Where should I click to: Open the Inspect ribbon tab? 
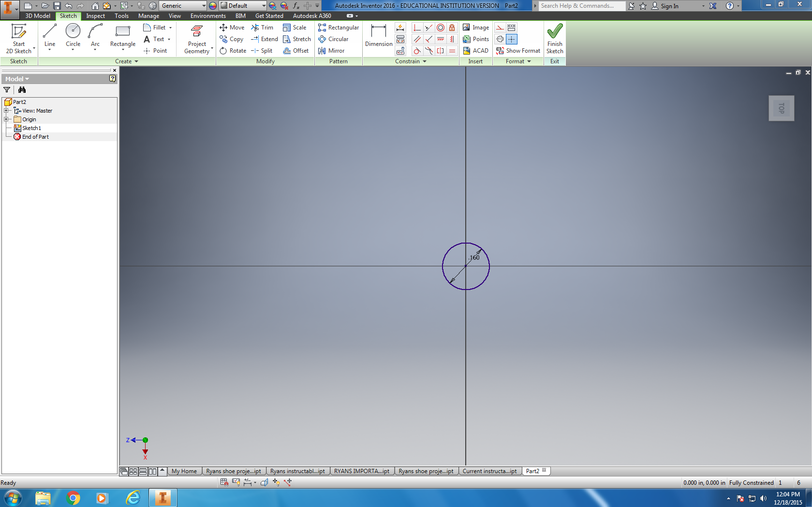point(96,16)
